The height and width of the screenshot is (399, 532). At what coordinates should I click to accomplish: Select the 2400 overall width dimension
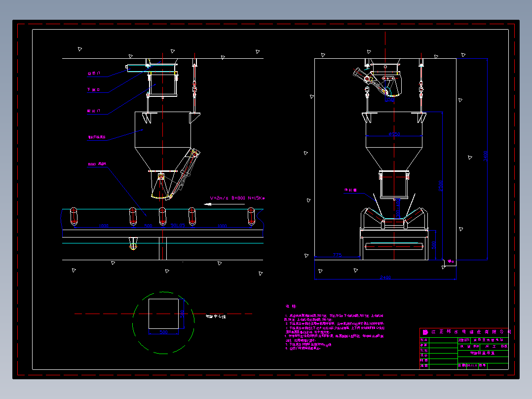(x=385, y=278)
